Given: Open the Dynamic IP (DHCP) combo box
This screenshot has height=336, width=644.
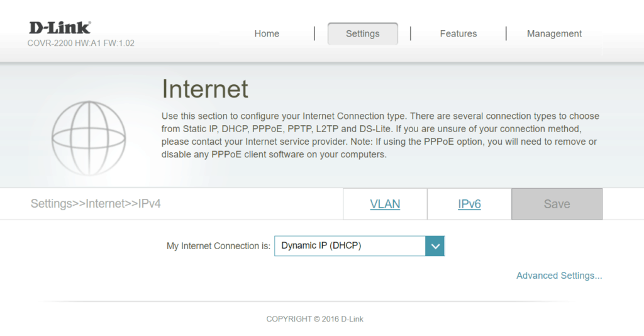Looking at the screenshot, I should pos(350,246).
